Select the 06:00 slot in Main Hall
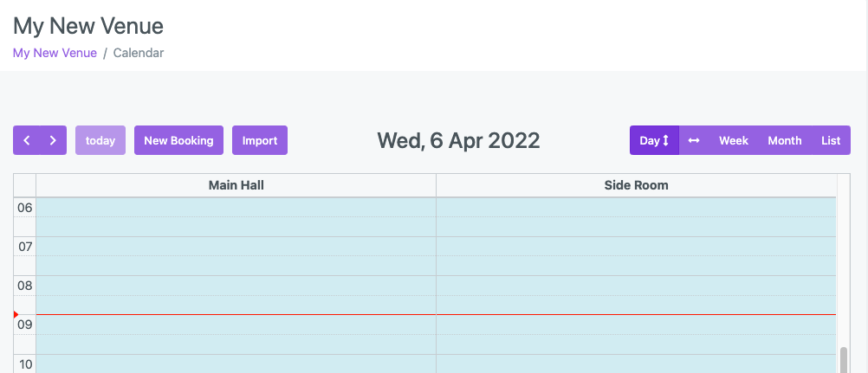This screenshot has width=868, height=373. pyautogui.click(x=236, y=208)
